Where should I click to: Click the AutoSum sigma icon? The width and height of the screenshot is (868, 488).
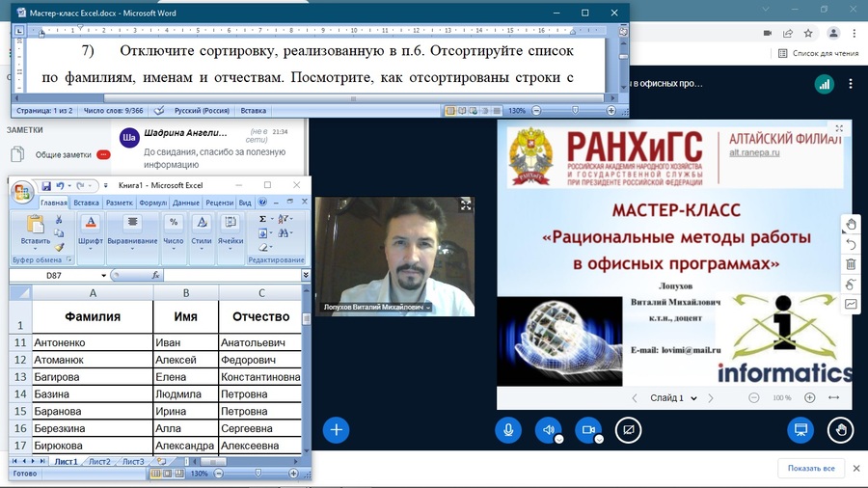263,219
